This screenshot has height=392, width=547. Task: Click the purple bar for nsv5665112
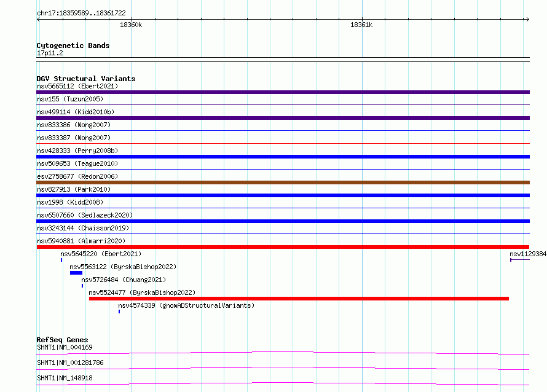(x=283, y=92)
